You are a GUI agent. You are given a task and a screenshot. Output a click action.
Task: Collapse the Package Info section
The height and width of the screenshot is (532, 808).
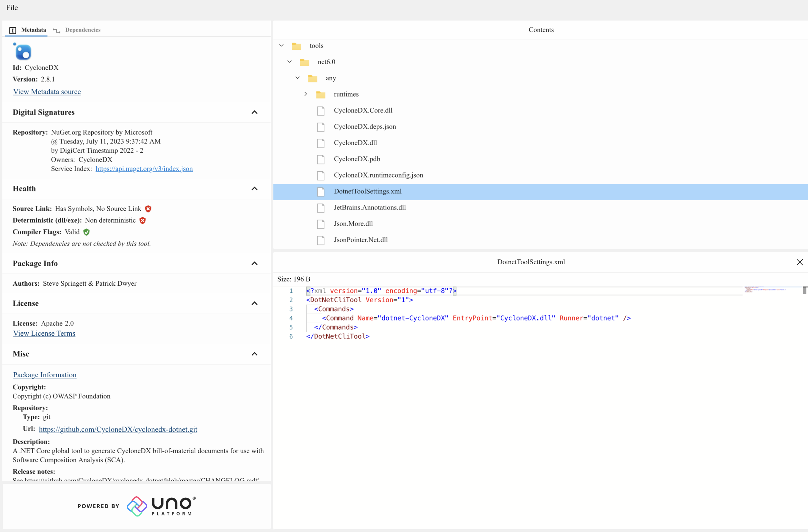coord(254,263)
